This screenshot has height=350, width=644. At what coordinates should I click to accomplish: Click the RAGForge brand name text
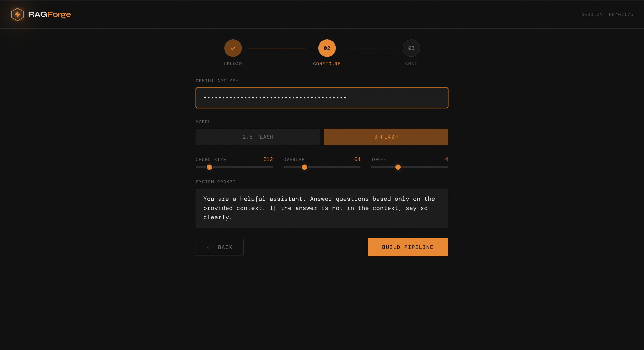pyautogui.click(x=50, y=14)
